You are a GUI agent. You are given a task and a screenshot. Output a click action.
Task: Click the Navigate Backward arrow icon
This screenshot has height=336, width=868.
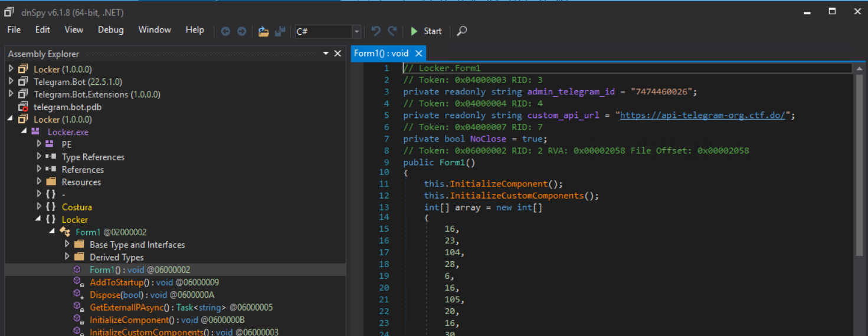click(x=225, y=31)
